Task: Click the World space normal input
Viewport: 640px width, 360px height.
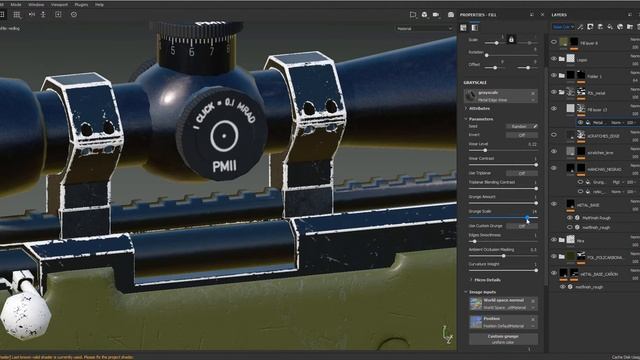Action: tap(503, 304)
